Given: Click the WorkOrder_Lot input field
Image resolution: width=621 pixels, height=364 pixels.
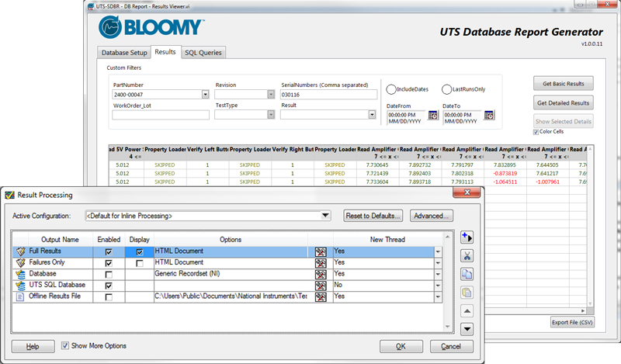Looking at the screenshot, I should click(x=161, y=115).
